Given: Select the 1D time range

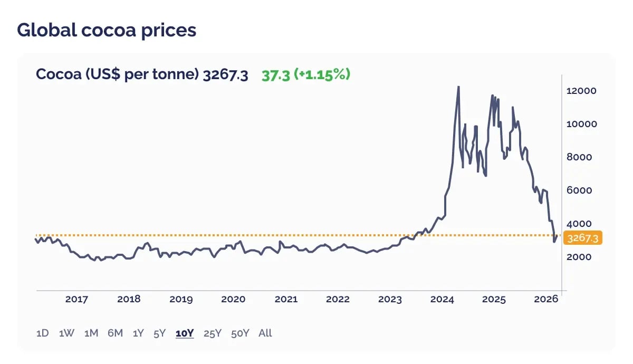Looking at the screenshot, I should pos(42,333).
